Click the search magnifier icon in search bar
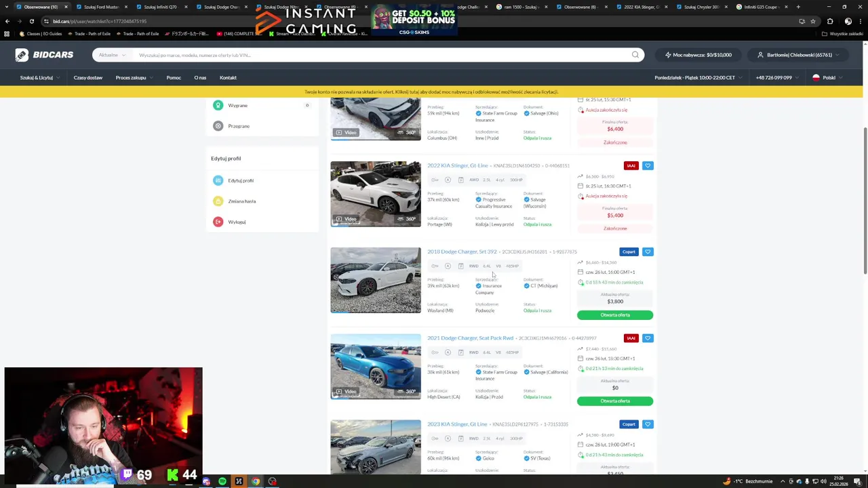868x488 pixels. 635,55
